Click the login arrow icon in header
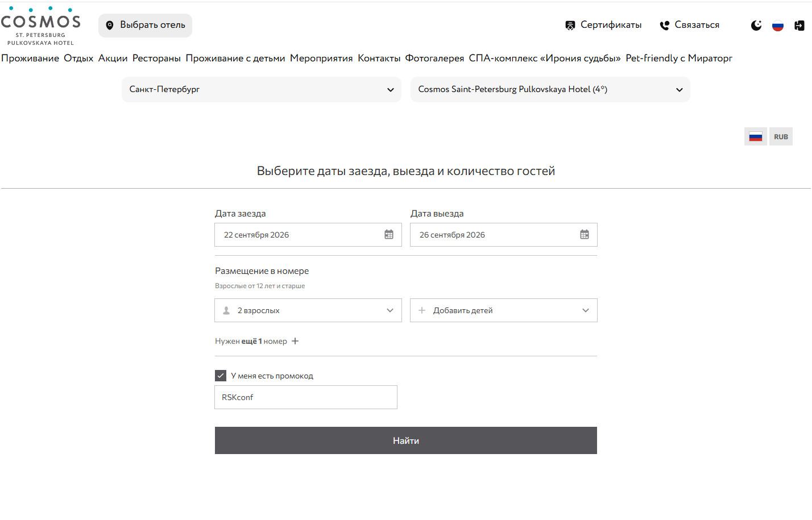This screenshot has width=812, height=520. coord(799,26)
